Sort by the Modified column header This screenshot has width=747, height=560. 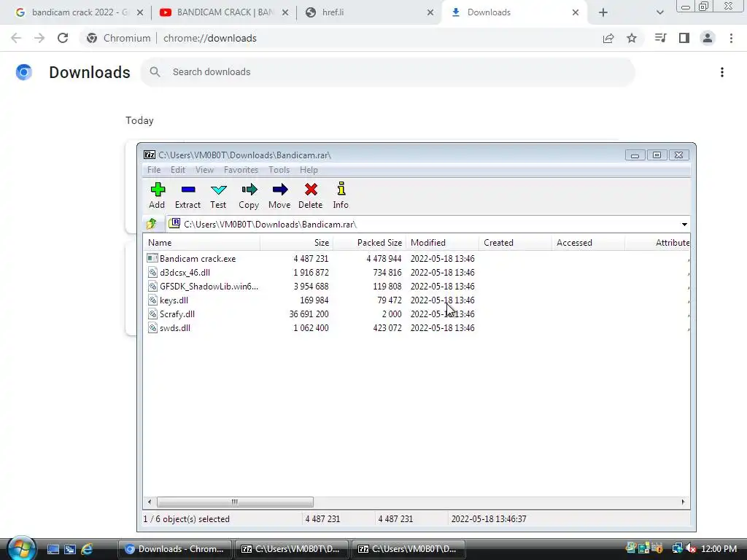[442, 242]
